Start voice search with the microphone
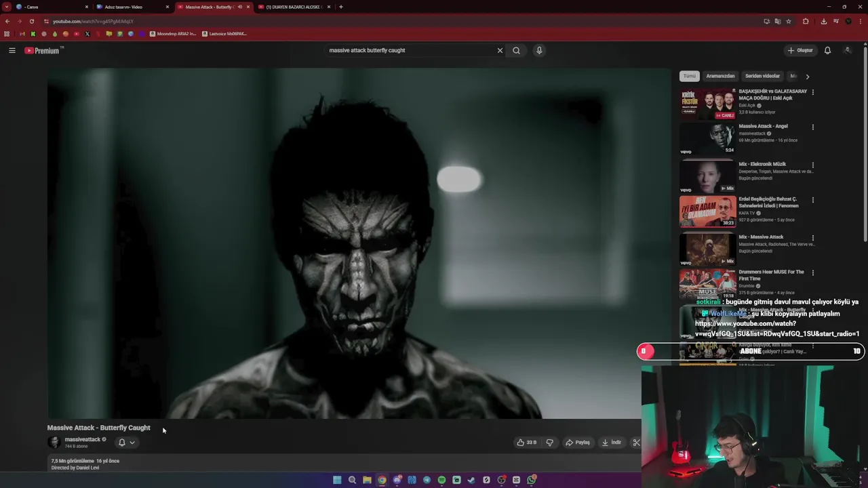This screenshot has width=868, height=488. pos(539,50)
